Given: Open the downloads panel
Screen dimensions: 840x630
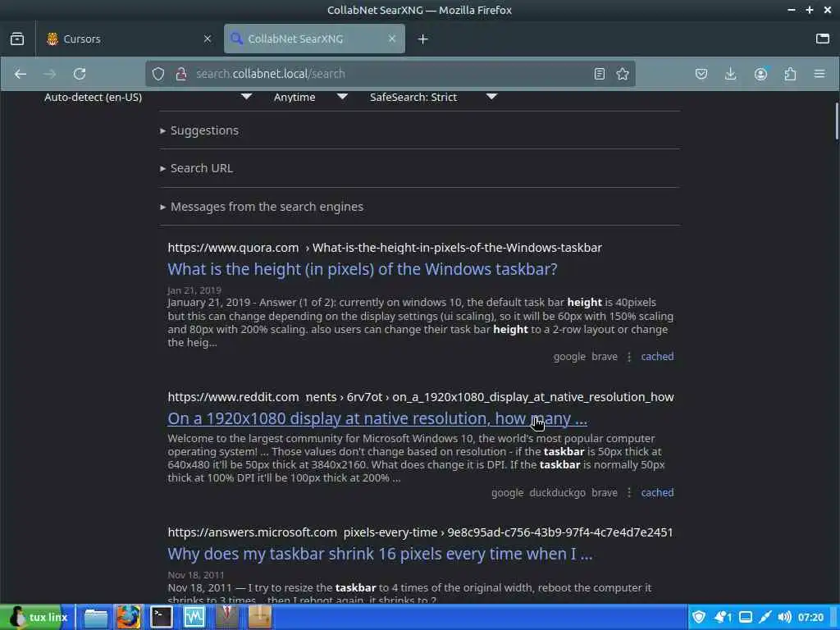Looking at the screenshot, I should coord(731,74).
